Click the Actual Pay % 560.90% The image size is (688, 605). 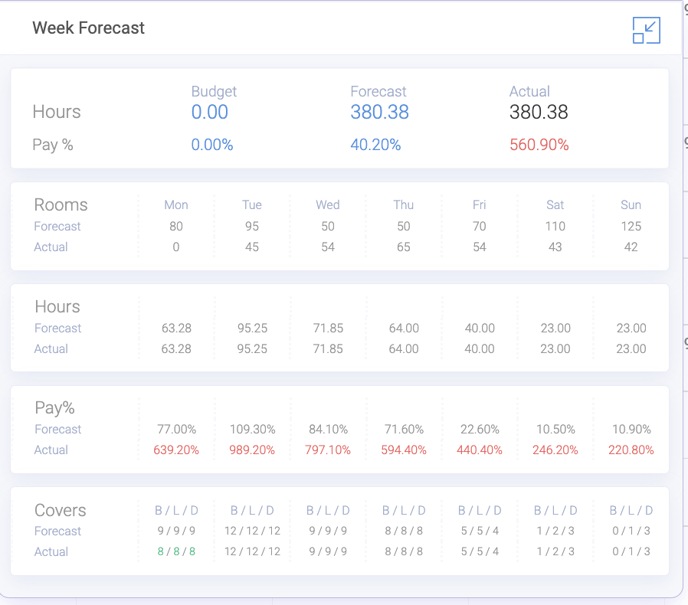538,145
